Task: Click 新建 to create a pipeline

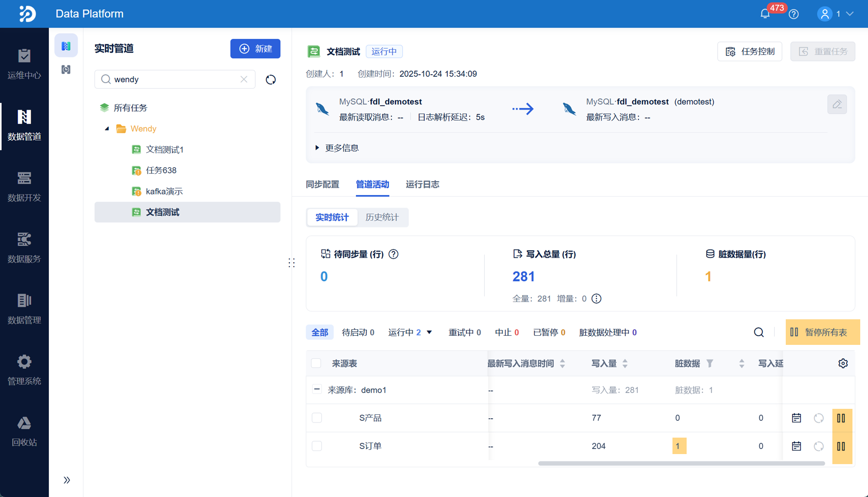Action: click(x=255, y=49)
